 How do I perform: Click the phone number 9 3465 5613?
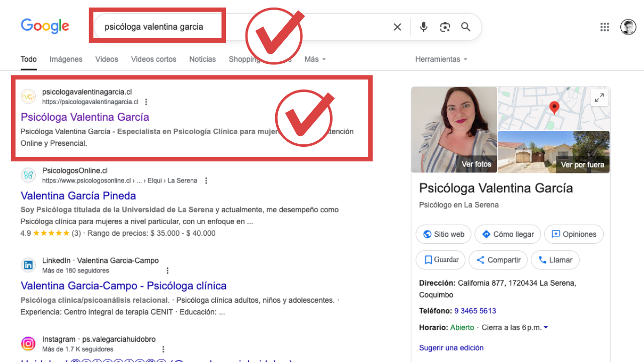point(475,311)
